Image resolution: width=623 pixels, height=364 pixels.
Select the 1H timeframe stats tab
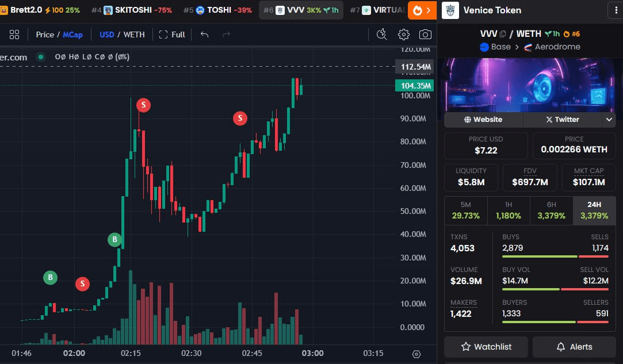pyautogui.click(x=509, y=210)
